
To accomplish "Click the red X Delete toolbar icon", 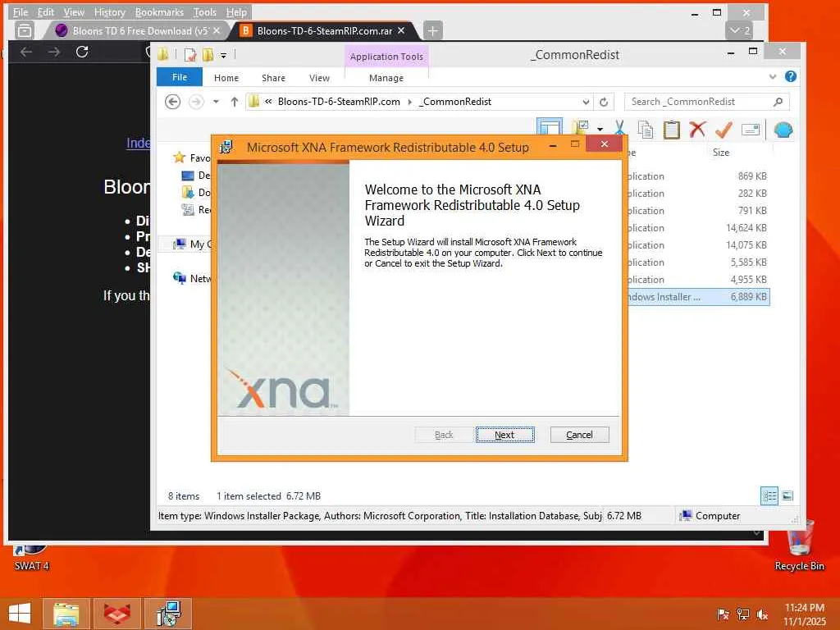I will click(697, 129).
